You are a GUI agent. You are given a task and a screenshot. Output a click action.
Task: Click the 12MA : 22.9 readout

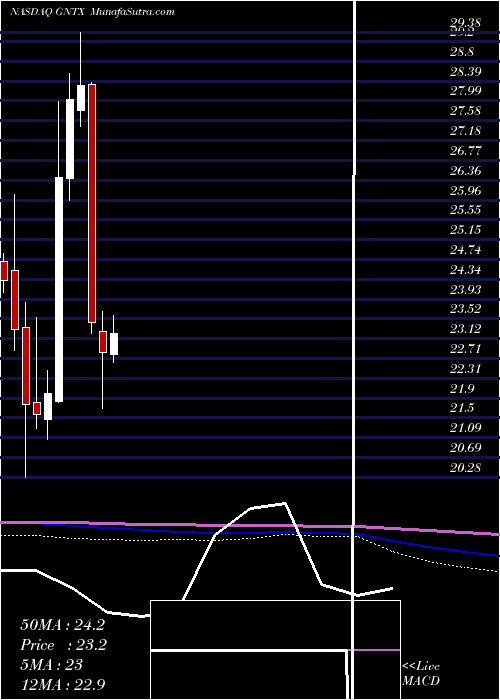(62, 685)
